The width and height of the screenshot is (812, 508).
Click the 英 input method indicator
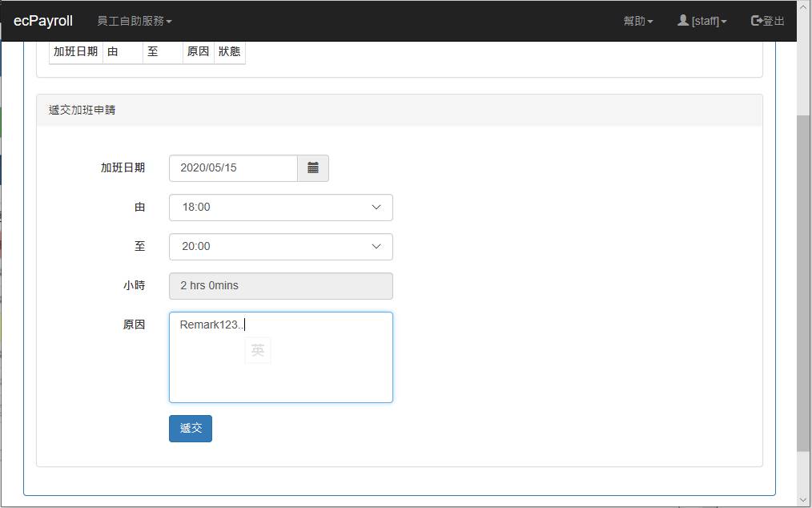pos(258,351)
